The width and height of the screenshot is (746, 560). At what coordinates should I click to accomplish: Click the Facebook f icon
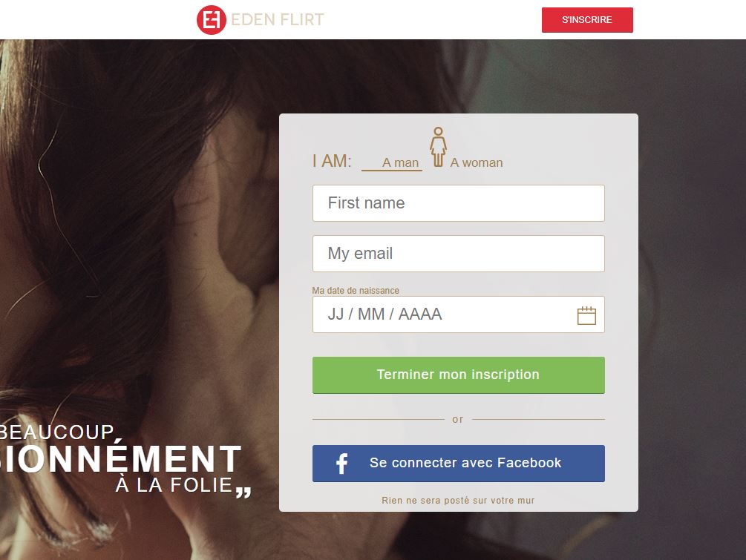tap(342, 464)
